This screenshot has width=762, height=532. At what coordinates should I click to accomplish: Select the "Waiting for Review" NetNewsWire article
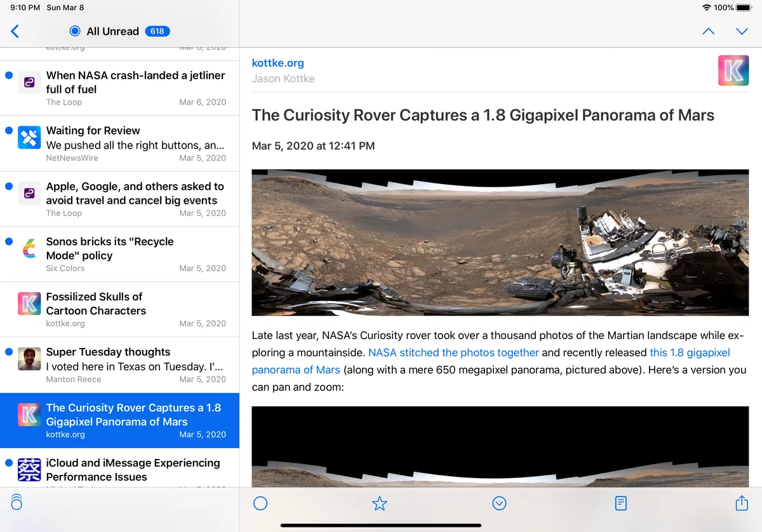(x=119, y=143)
